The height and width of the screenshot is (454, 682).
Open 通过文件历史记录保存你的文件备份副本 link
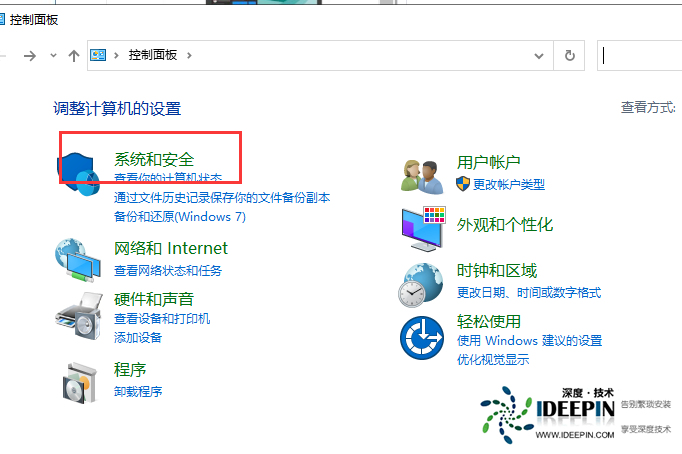pos(222,197)
